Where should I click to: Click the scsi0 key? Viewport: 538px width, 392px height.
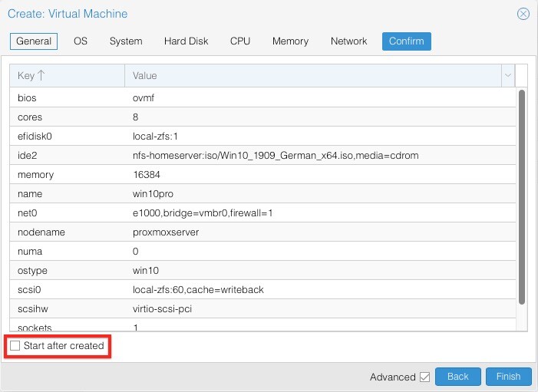pos(29,290)
